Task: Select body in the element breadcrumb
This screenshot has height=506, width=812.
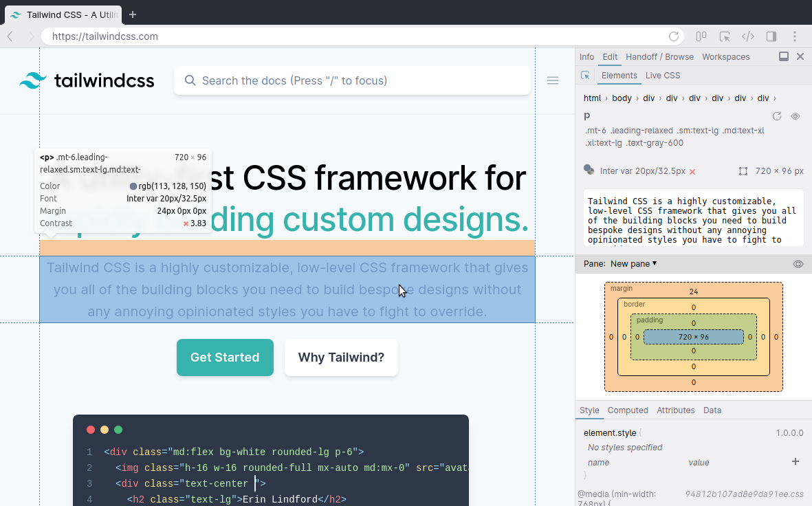Action: click(x=622, y=98)
